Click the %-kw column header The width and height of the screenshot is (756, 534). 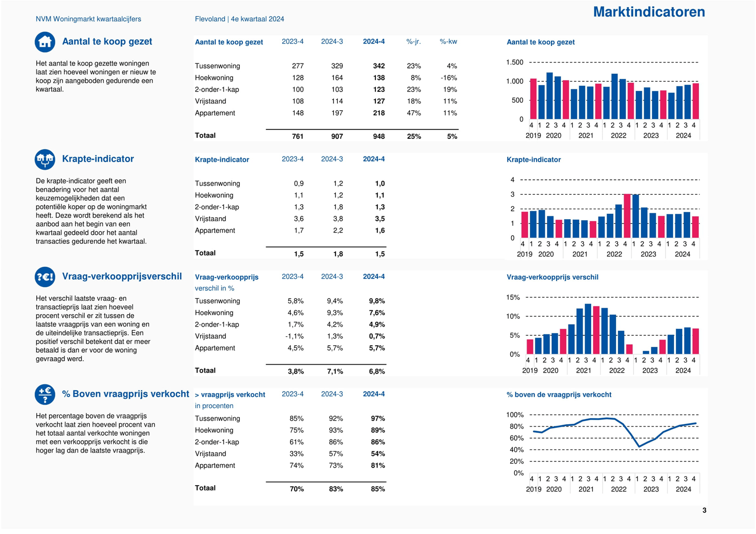[x=448, y=41]
